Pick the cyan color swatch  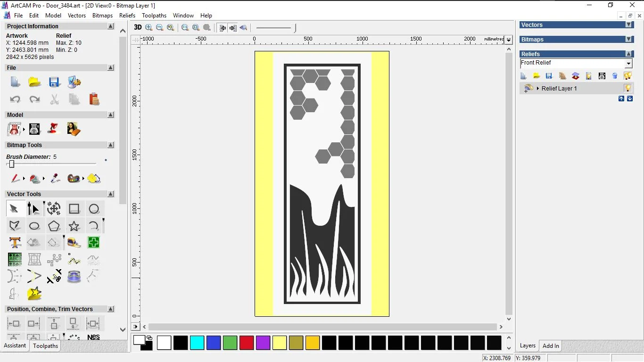tap(197, 343)
